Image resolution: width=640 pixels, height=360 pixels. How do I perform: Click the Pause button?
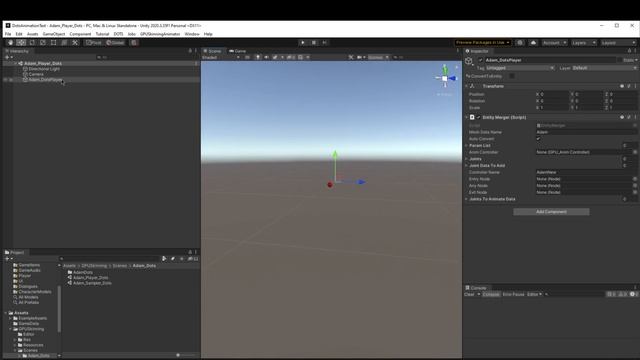point(313,42)
